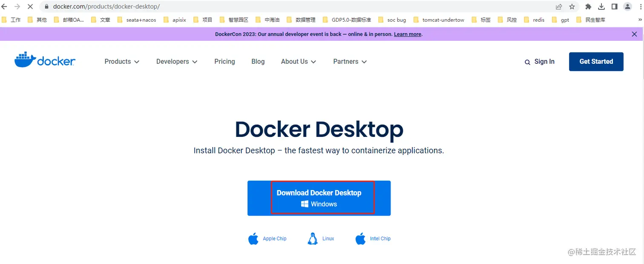The height and width of the screenshot is (264, 644).
Task: Expand the About Us dropdown menu
Action: pos(299,62)
